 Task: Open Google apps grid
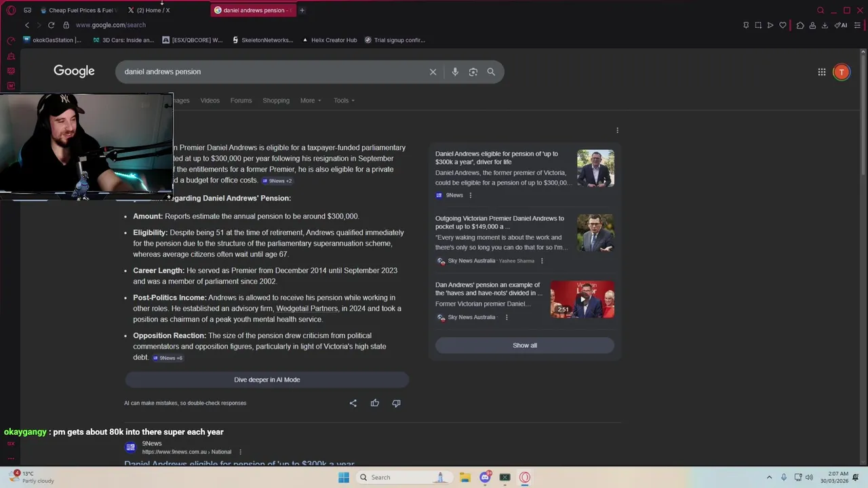click(x=821, y=72)
